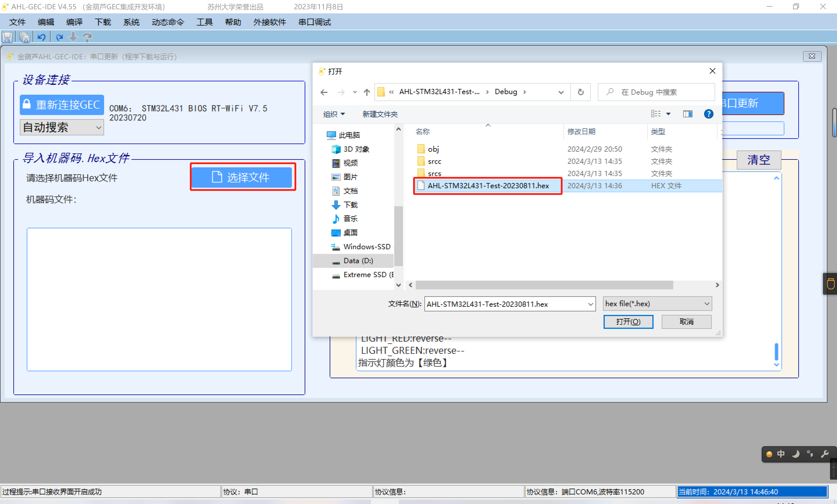Click 取消 to cancel the dialog
This screenshot has height=504, width=837.
click(686, 322)
